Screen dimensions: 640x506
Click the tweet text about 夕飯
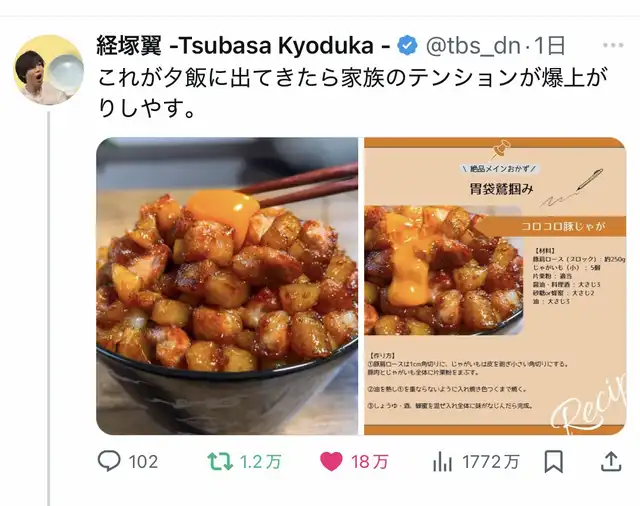[x=353, y=92]
